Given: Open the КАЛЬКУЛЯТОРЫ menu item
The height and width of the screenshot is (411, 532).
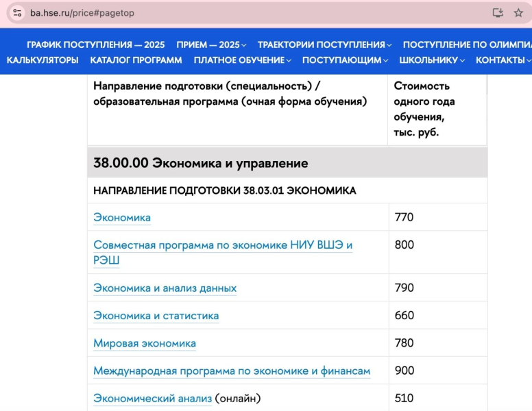Looking at the screenshot, I should [x=43, y=60].
